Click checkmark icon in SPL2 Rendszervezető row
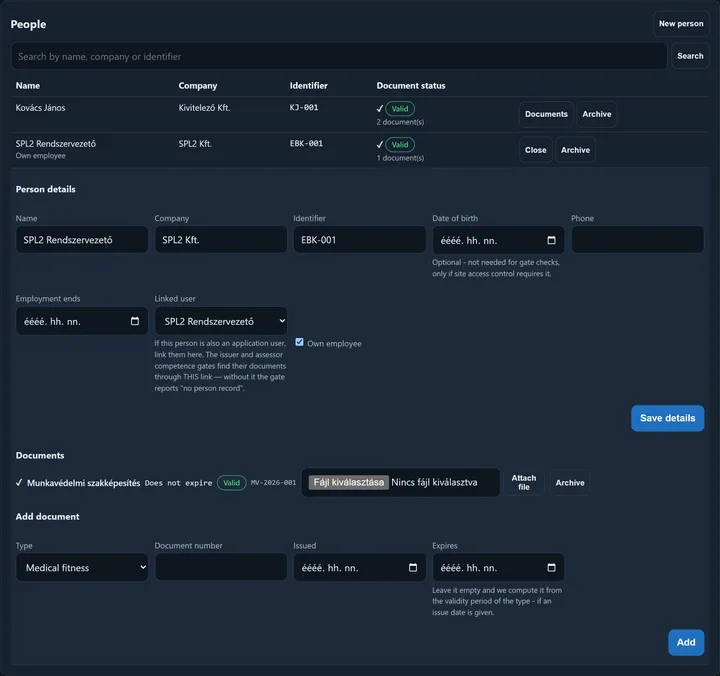Image resolution: width=720 pixels, height=676 pixels. tap(380, 145)
